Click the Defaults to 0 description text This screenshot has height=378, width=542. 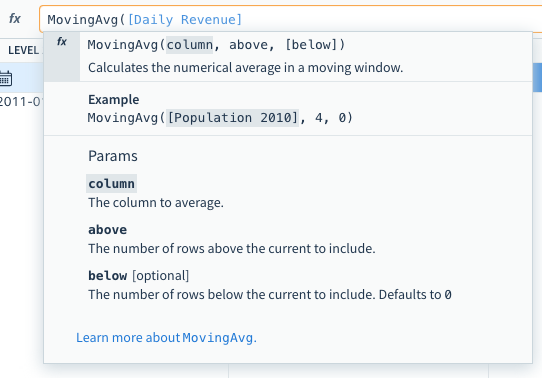[x=415, y=295]
